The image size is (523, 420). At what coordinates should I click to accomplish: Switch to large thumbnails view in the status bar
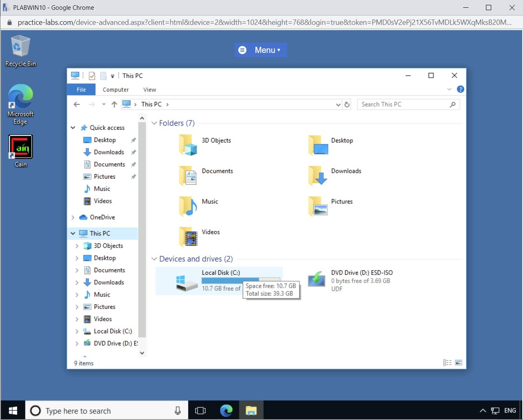coord(459,362)
